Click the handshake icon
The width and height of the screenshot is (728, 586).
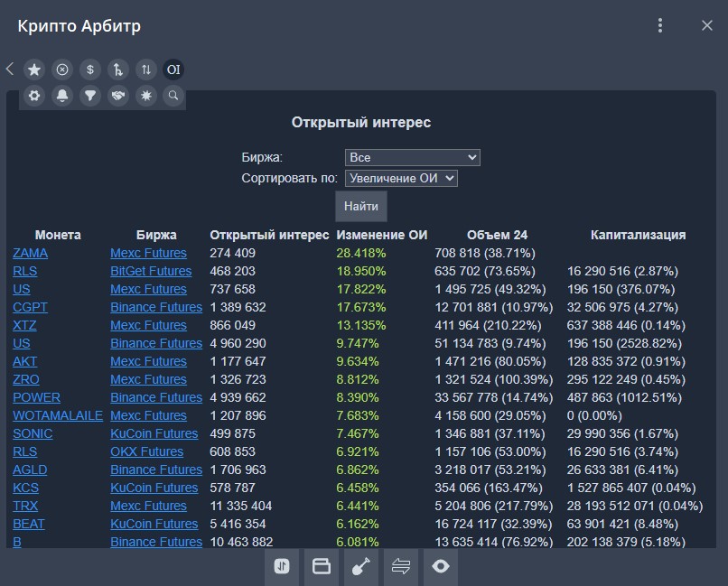pos(117,95)
